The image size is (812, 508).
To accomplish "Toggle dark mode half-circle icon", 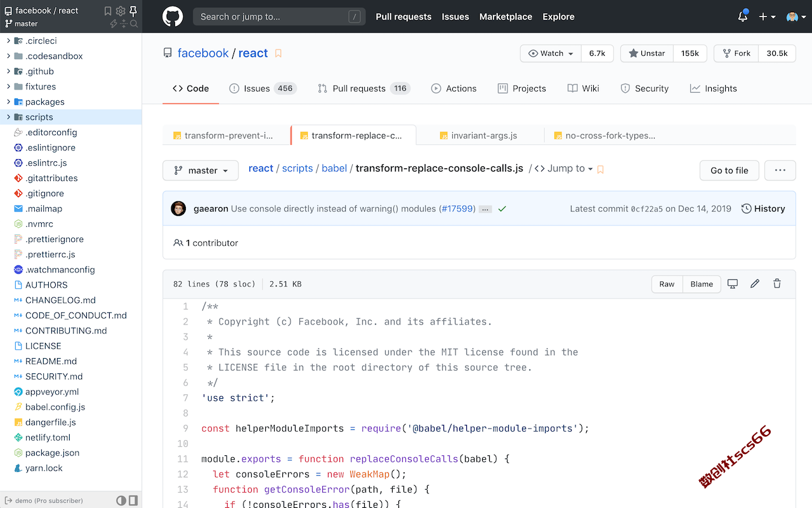I will (121, 500).
